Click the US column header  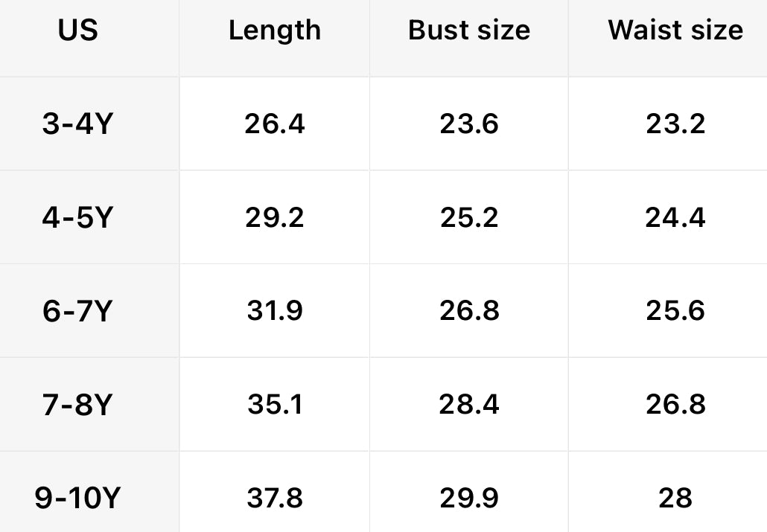tap(77, 31)
